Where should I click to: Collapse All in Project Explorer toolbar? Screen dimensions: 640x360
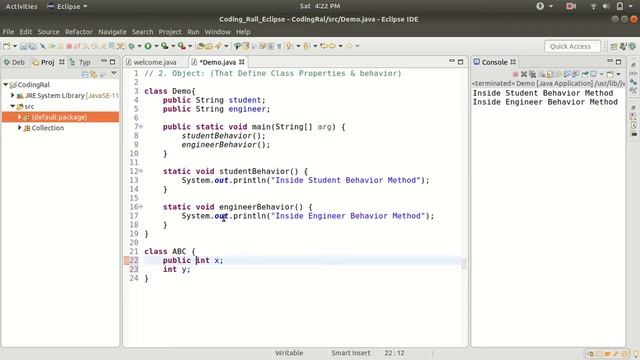click(85, 74)
